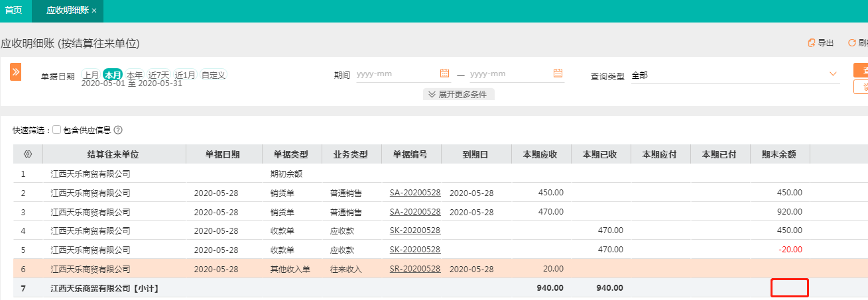Open the end period calendar icon

(x=558, y=74)
